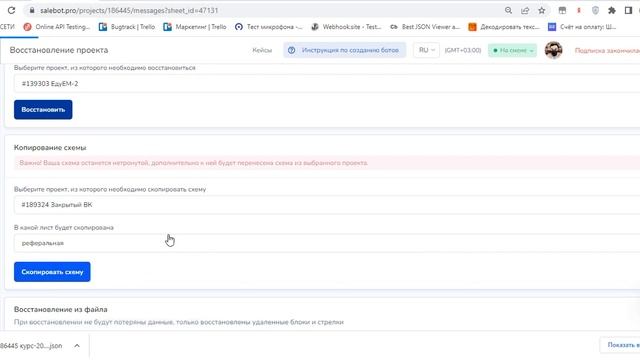This screenshot has height=360, width=640.
Task: Open the Счёт на оплату bookmark
Action: 582,27
